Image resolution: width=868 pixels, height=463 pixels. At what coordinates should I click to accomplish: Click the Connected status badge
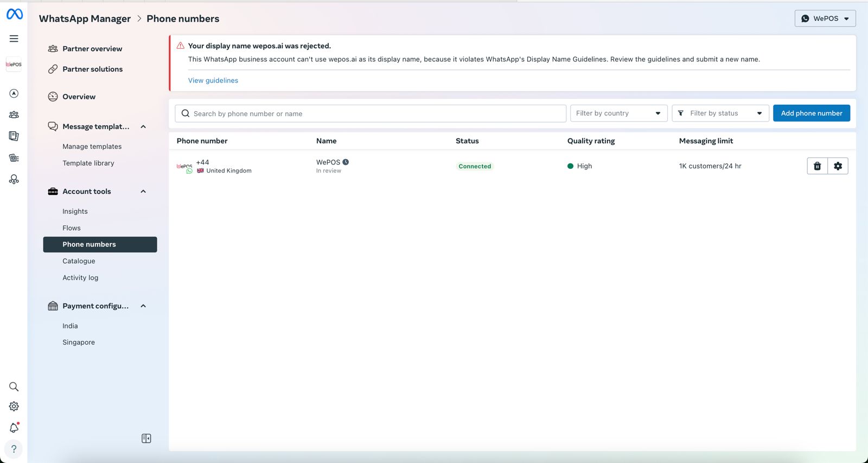(475, 166)
